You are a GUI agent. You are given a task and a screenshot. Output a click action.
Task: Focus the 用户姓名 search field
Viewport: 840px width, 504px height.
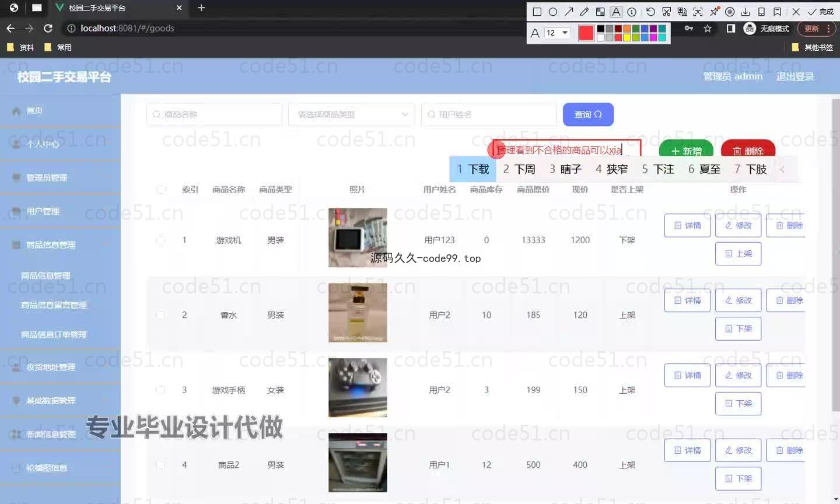[489, 114]
